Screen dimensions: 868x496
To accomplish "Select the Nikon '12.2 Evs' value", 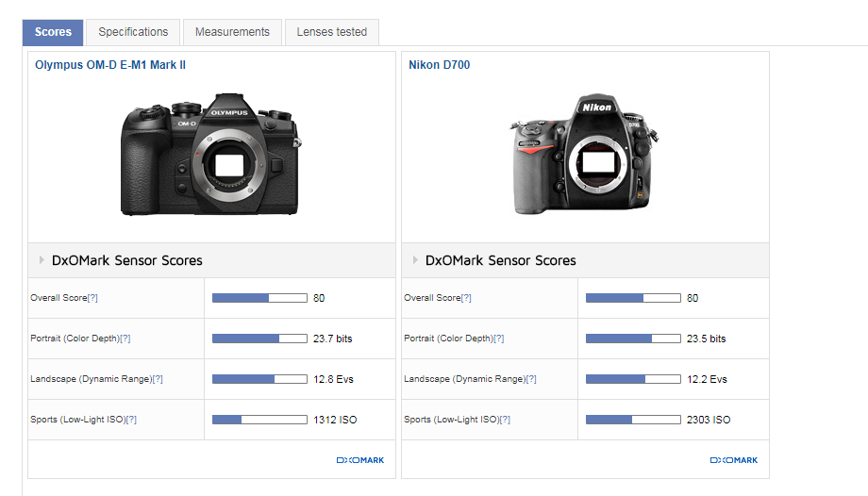I will click(707, 379).
